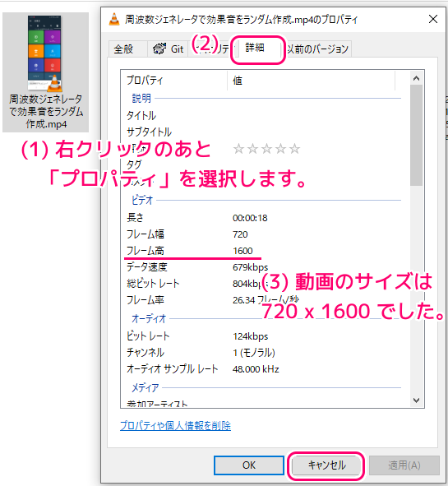
Task: Select the mp4 file thumbnail on the desktop
Action: point(44,53)
